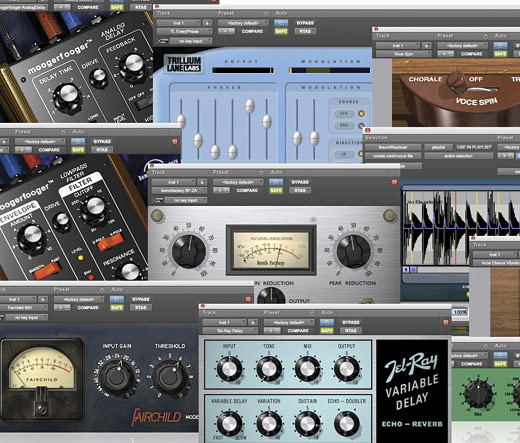Open TL EveryPhase plug-in selector dropdown
The width and height of the screenshot is (520, 443).
pos(184,31)
